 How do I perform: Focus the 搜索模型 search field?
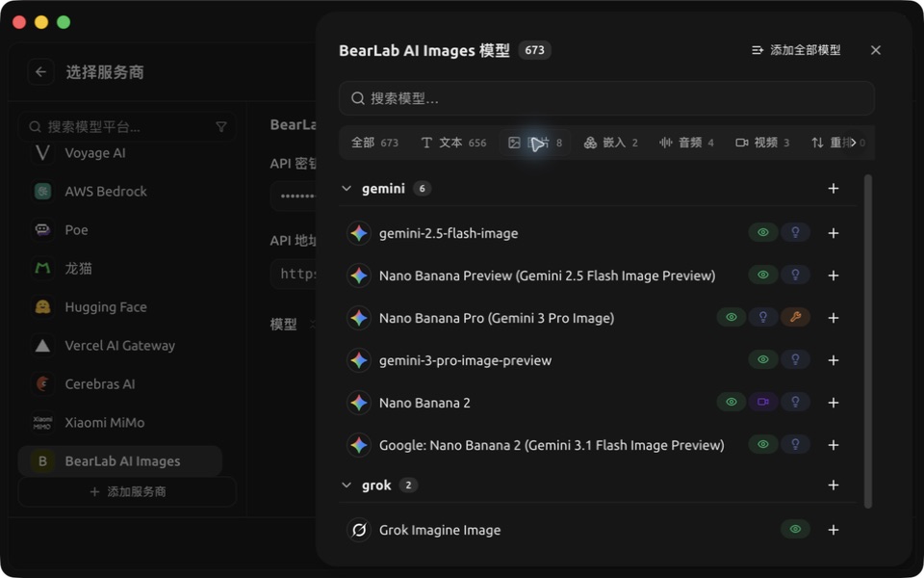point(606,98)
